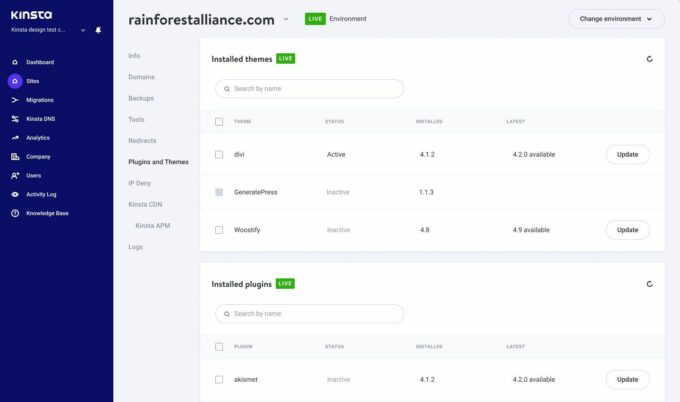Update the divi theme
The width and height of the screenshot is (680, 402).
(x=628, y=154)
